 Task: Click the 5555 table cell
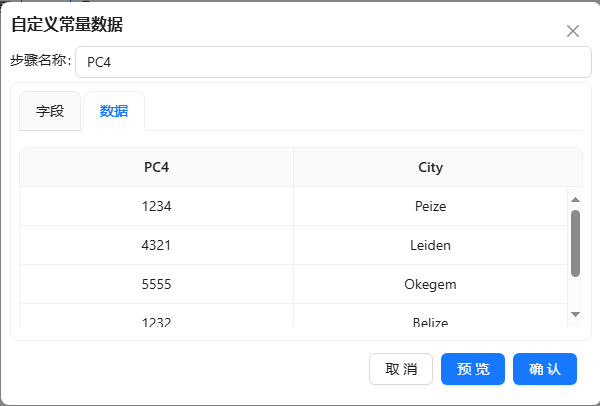coord(156,285)
